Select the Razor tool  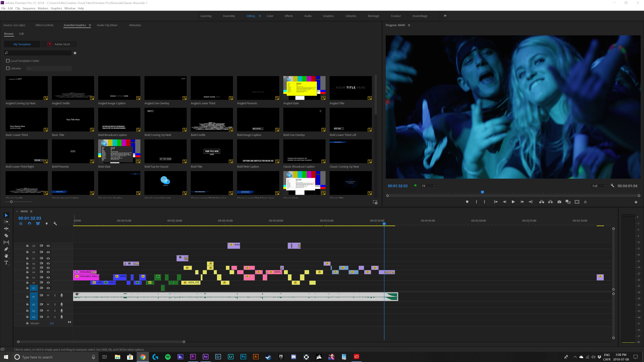tap(6, 236)
